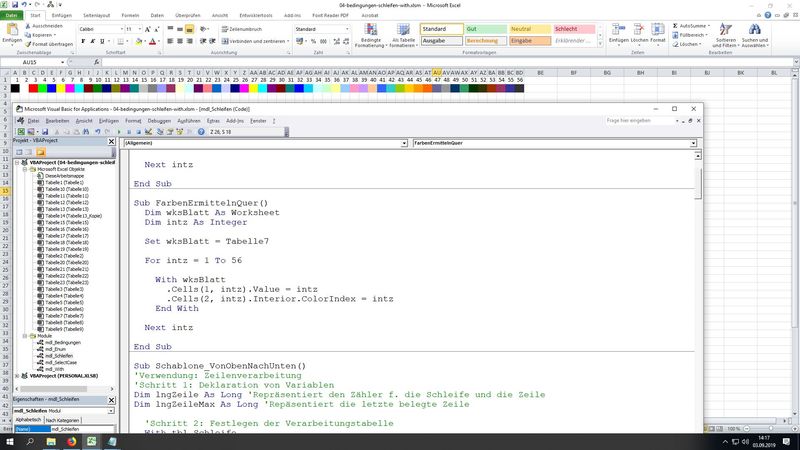Viewport: 800px width, 450px height.
Task: Click thousands separator 000 icon
Action: pyautogui.click(x=323, y=41)
